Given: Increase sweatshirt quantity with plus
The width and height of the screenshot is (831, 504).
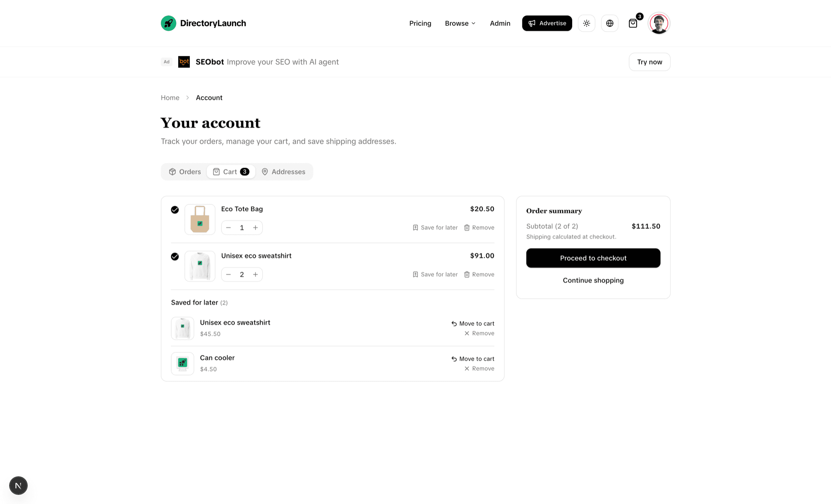Looking at the screenshot, I should click(256, 275).
